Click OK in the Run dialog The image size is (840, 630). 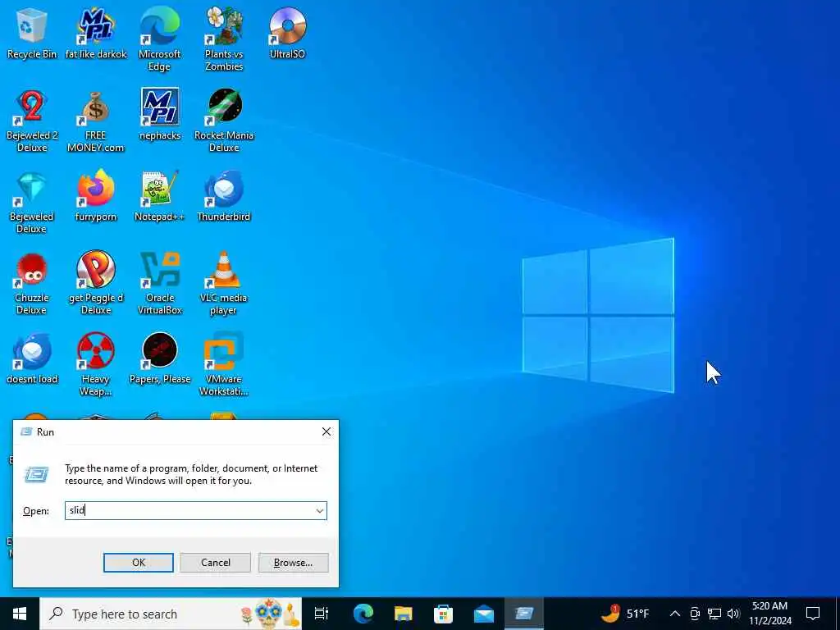[x=138, y=563]
